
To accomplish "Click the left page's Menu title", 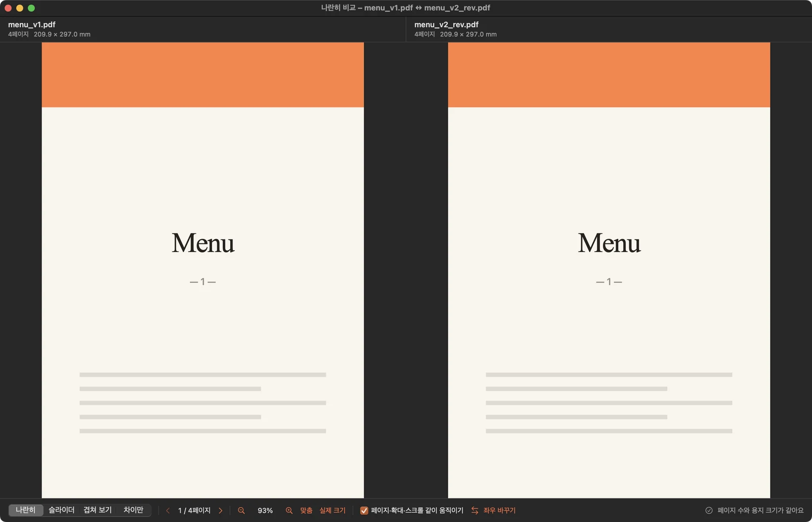I will pos(203,243).
